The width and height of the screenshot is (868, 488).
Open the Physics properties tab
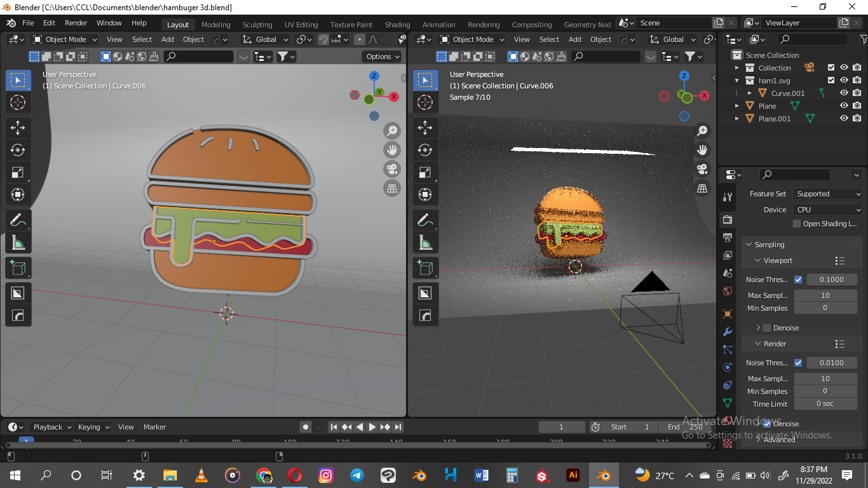click(728, 367)
